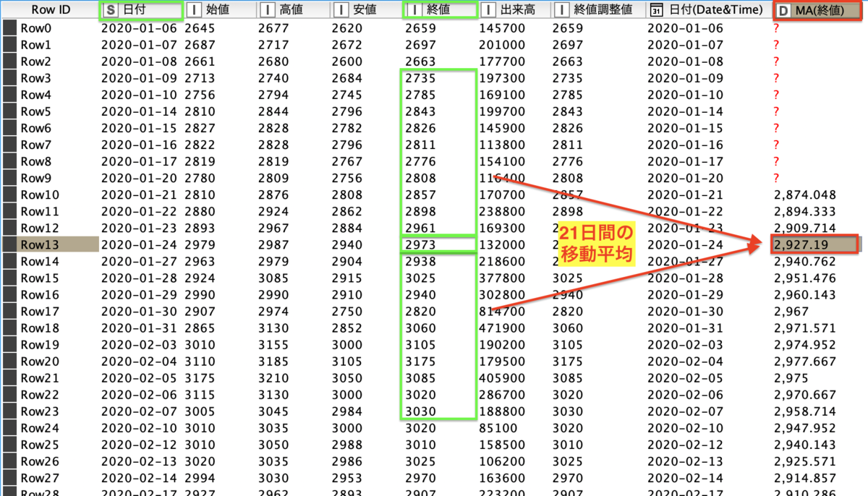
Task: Click 安値 value 2750 in Row17
Action: tap(347, 311)
